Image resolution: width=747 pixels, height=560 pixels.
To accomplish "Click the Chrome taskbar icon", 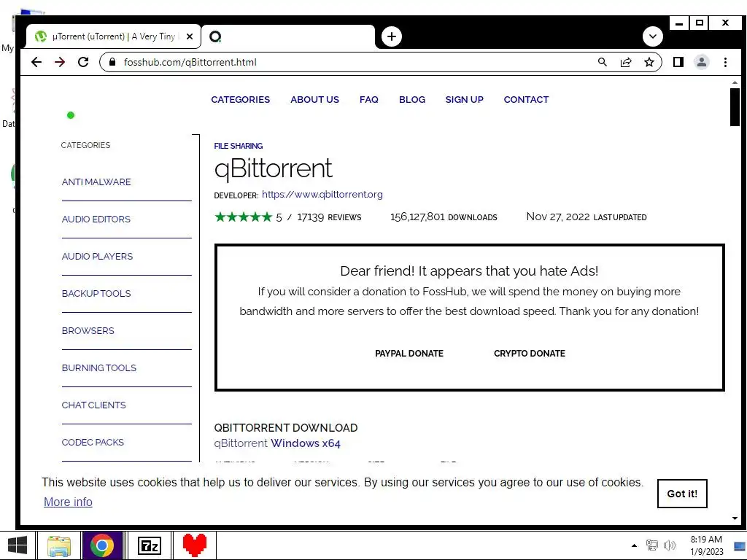I will (x=102, y=545).
